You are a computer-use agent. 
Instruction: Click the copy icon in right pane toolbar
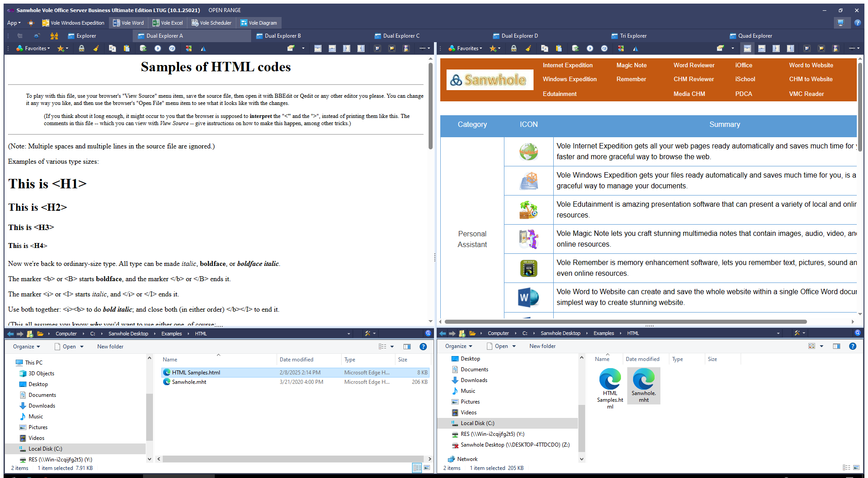(x=544, y=48)
